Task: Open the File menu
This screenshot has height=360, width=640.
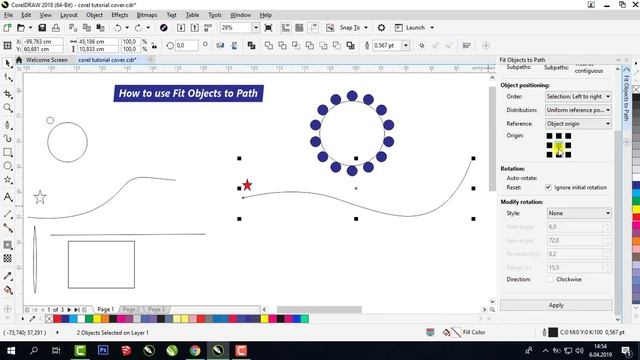Action: point(8,15)
